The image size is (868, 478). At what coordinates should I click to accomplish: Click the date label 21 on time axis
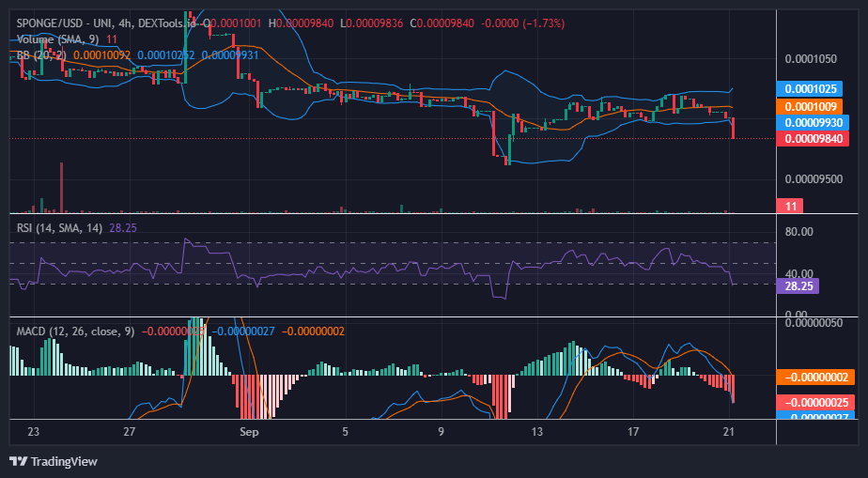coord(729,432)
